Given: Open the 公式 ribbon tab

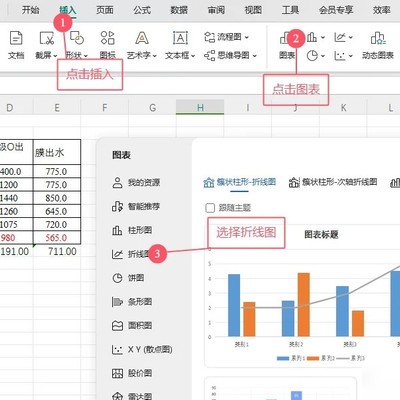Looking at the screenshot, I should (x=142, y=10).
